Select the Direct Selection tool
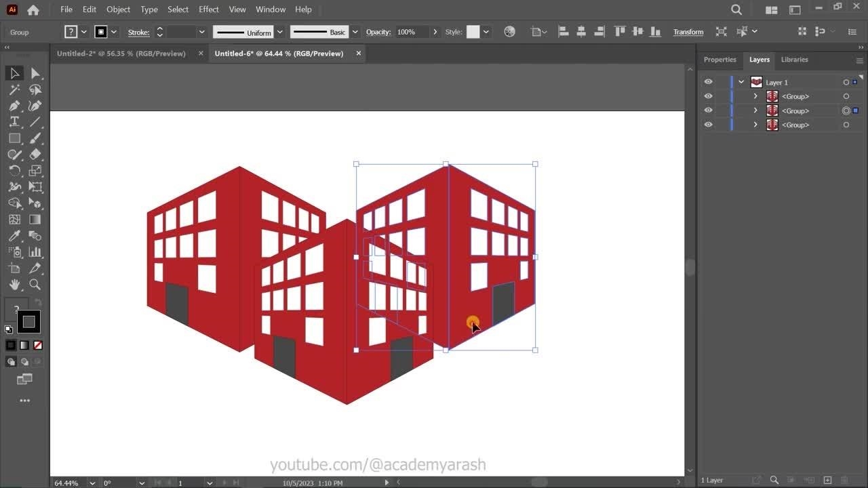This screenshot has height=488, width=868. coord(35,73)
